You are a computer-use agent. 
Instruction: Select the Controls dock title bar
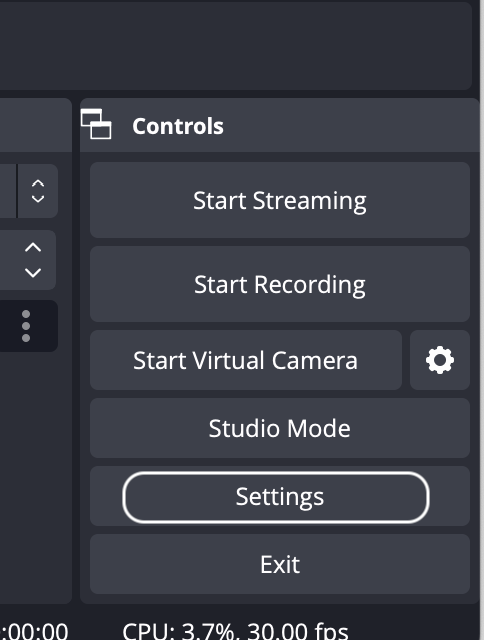coord(280,125)
